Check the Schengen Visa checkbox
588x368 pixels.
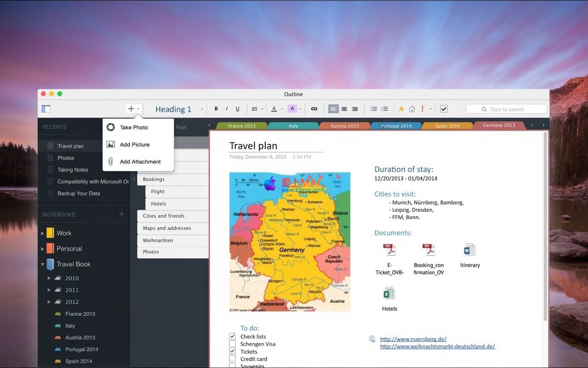[x=232, y=344]
